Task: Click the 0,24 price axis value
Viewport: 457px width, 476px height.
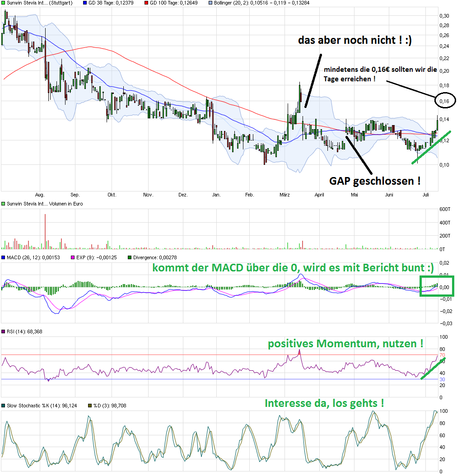Action: pos(444,47)
